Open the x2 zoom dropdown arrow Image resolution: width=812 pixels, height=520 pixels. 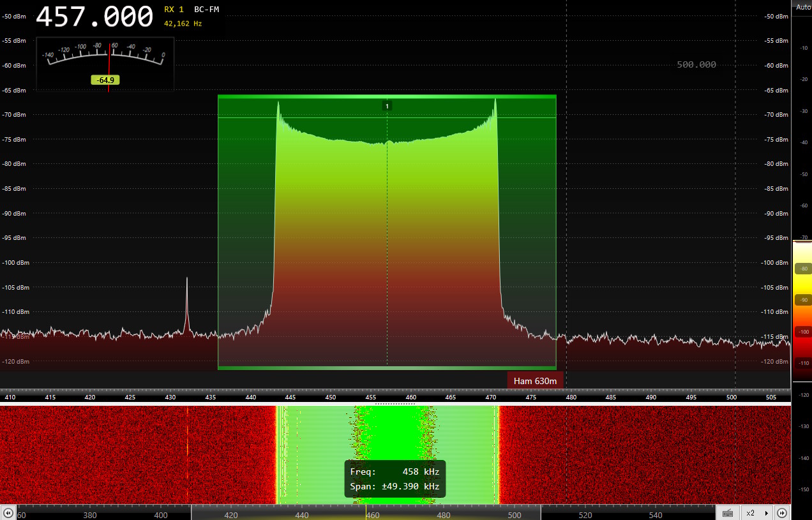[766, 513]
